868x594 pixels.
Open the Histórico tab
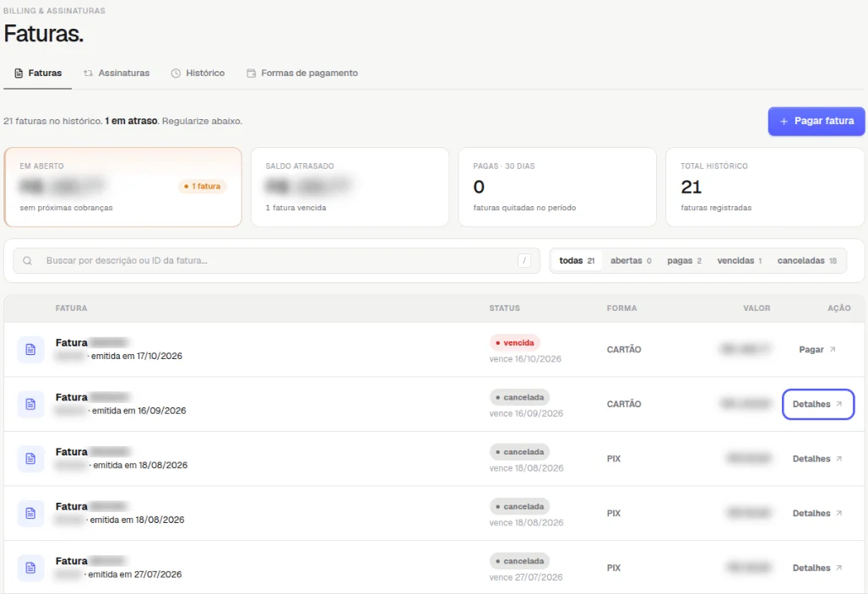198,74
